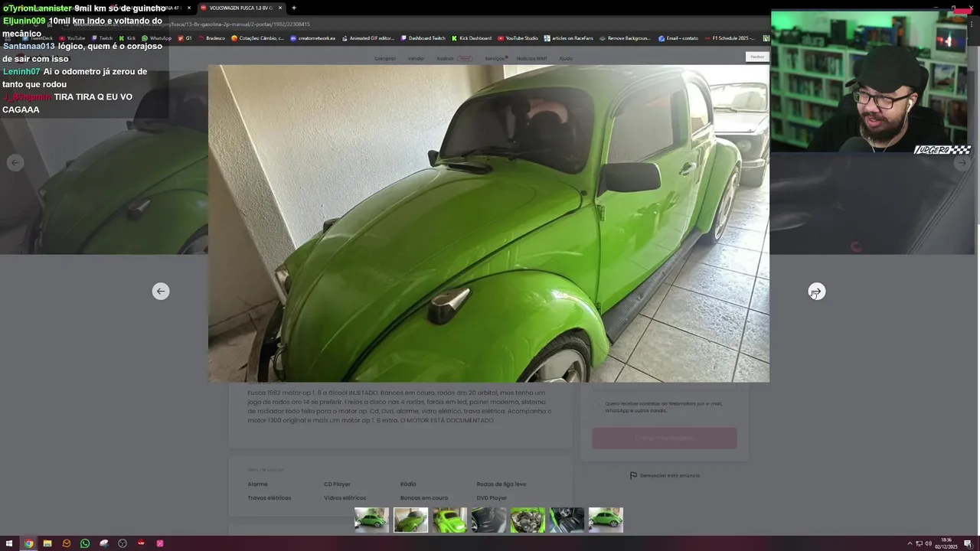Open the YouTube bookmark
This screenshot has width=980, height=551.
click(x=71, y=38)
